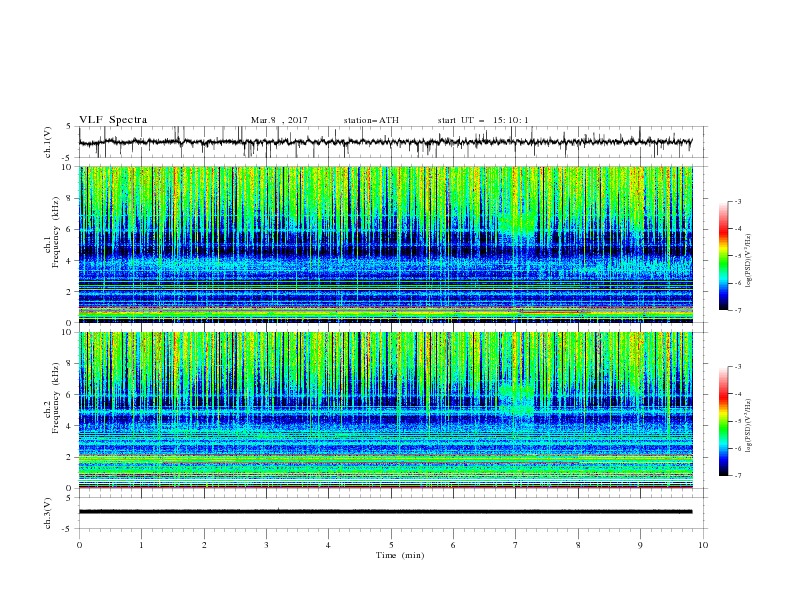The height and width of the screenshot is (612, 792).
Task: Click time axis tick label '1'
Action: point(141,545)
